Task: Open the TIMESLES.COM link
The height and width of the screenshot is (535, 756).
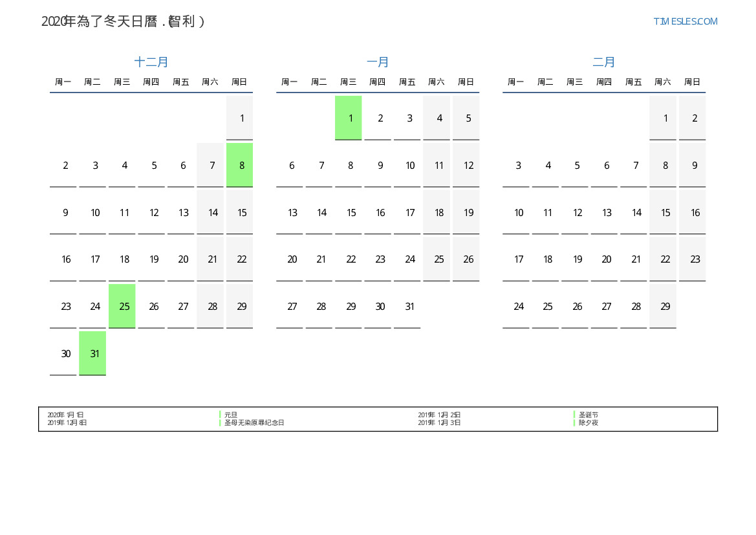Action: [x=685, y=21]
